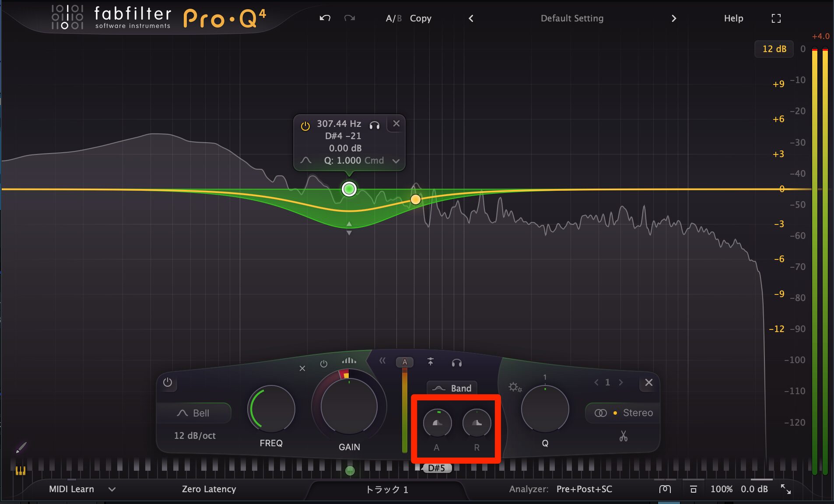Toggle dynamics power button above GAIN knob
The height and width of the screenshot is (504, 834).
[x=323, y=364]
